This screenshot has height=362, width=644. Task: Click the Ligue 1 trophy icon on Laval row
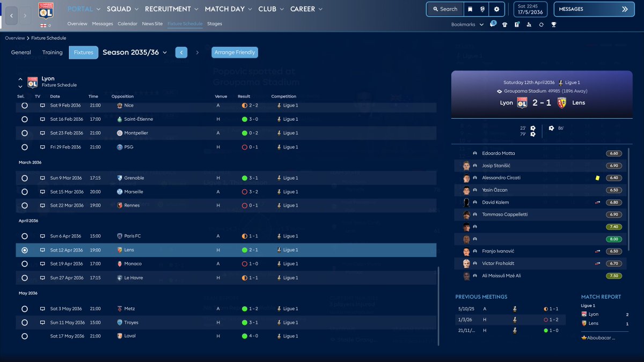pyautogui.click(x=279, y=336)
